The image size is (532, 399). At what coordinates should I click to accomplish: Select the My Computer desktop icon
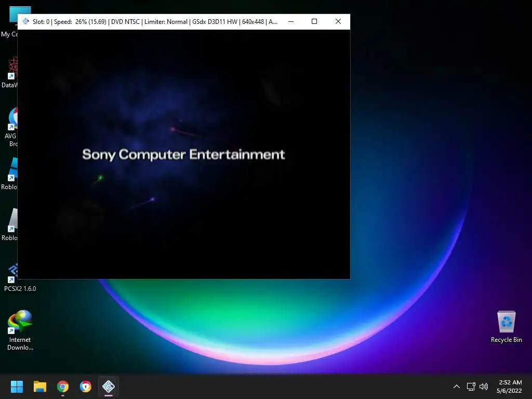9,22
